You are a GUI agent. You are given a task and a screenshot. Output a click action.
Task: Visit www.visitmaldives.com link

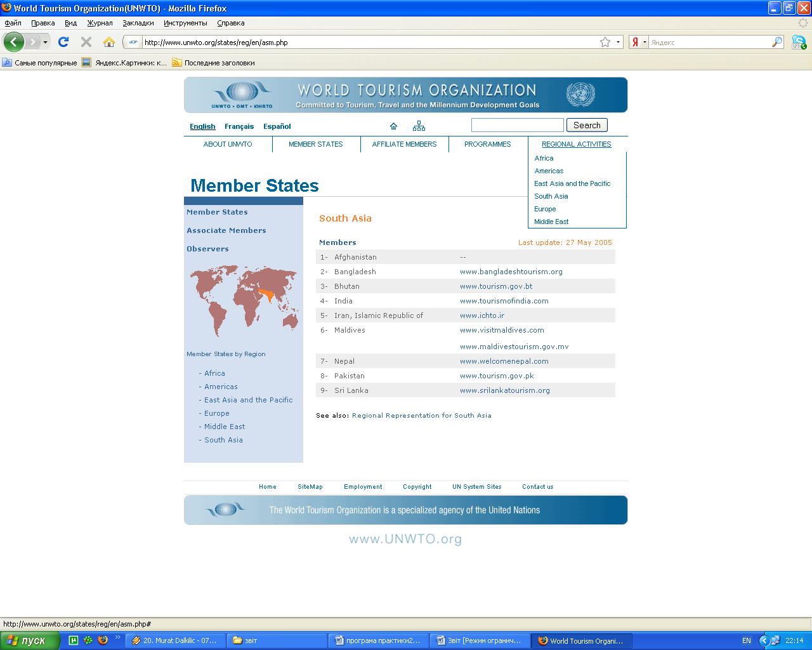[502, 330]
